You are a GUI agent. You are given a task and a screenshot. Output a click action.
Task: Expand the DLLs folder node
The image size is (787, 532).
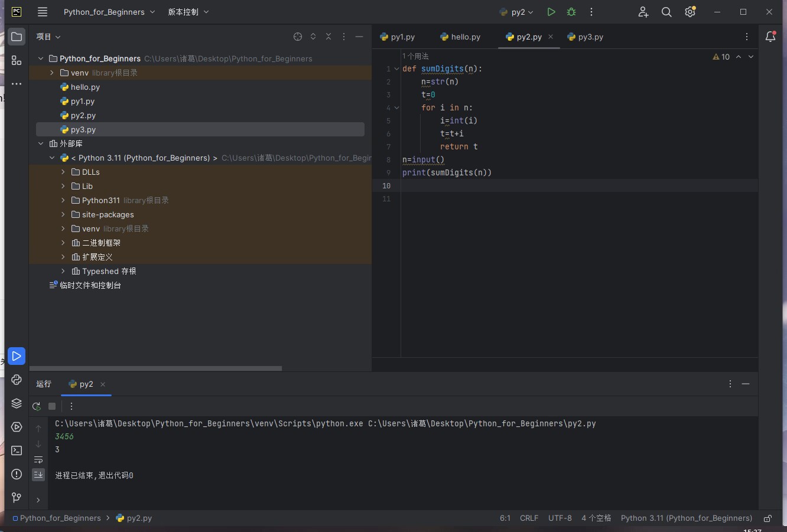tap(63, 172)
